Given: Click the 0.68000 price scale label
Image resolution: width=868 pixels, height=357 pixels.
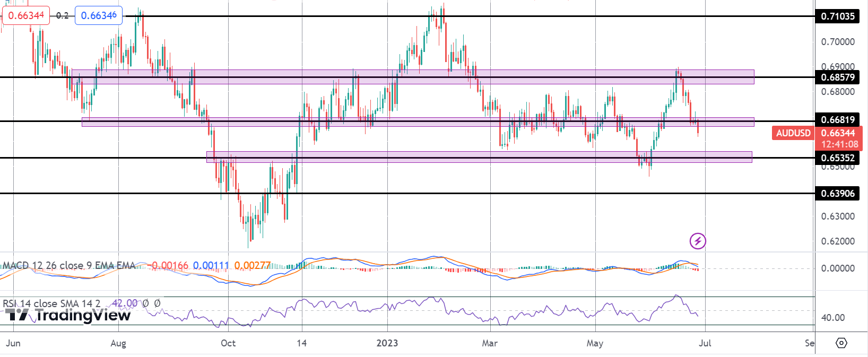Looking at the screenshot, I should click(x=838, y=91).
